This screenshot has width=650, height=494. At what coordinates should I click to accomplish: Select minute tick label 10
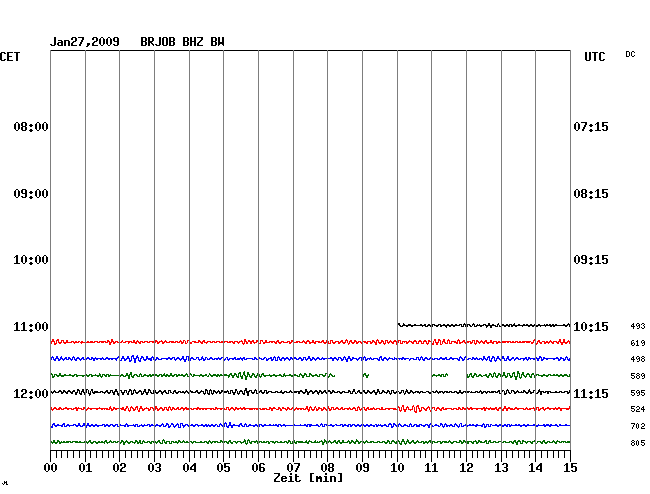point(397,468)
